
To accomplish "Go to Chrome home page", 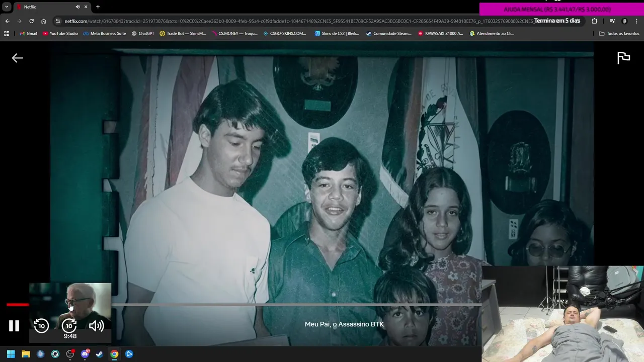I will tap(43, 21).
